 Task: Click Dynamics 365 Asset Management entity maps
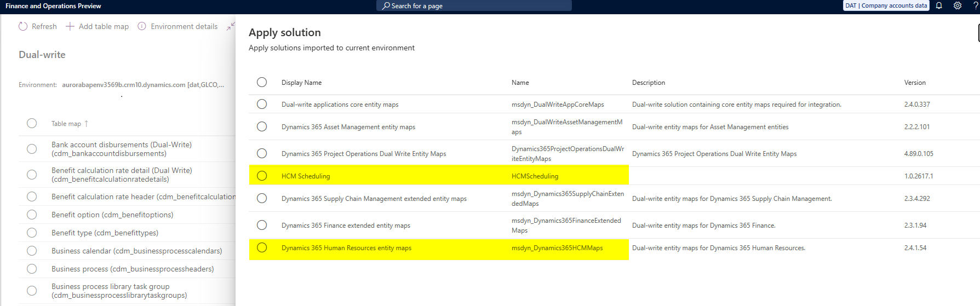pyautogui.click(x=348, y=127)
